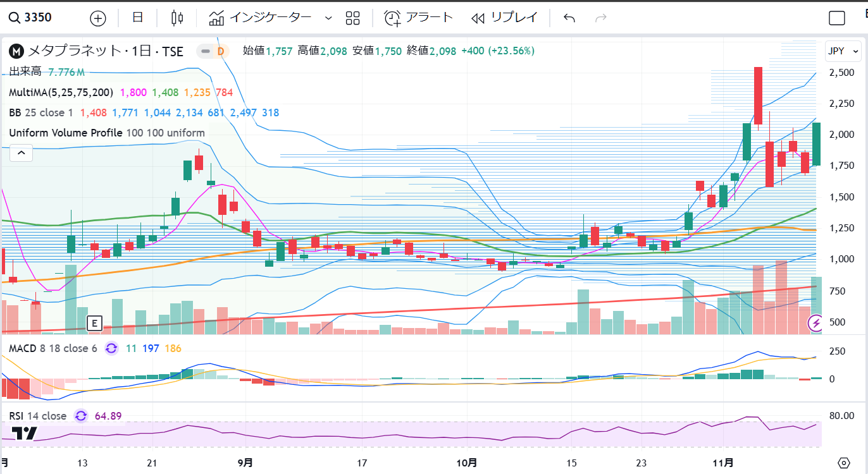
Task: Select the MultiMA(5,25,75,200) indicator legend
Action: 61,92
